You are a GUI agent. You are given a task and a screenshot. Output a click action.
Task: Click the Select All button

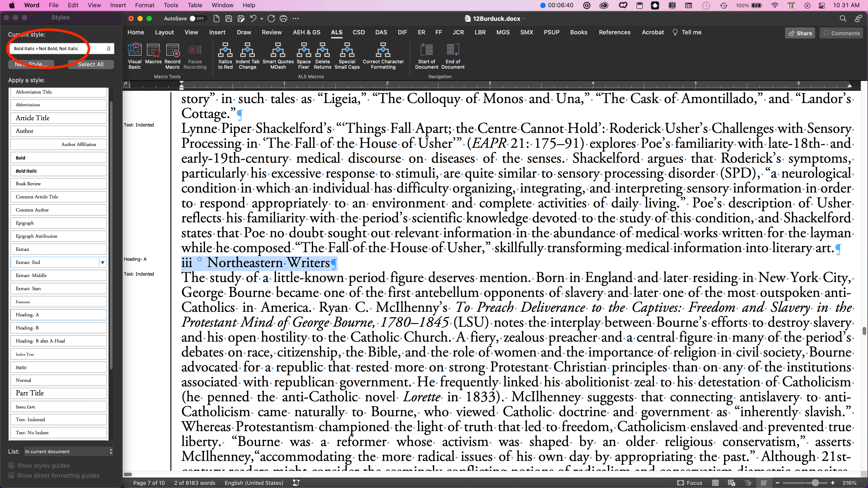tap(91, 64)
